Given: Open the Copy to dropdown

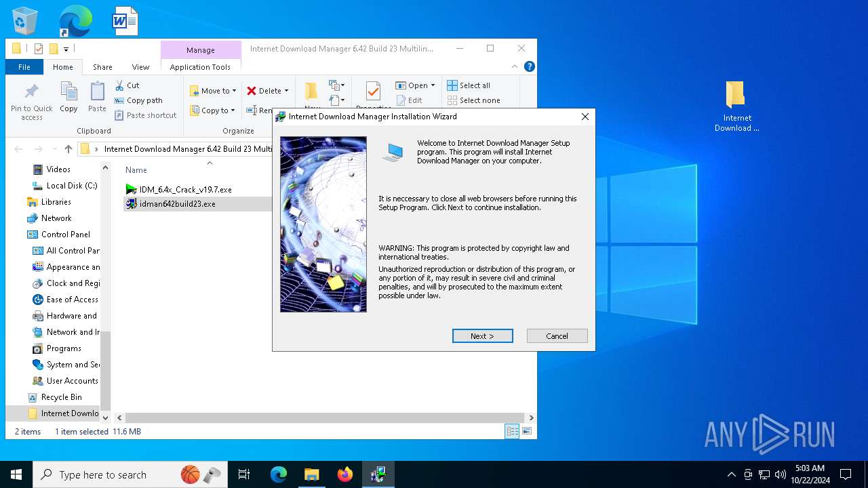Looking at the screenshot, I should [x=212, y=110].
